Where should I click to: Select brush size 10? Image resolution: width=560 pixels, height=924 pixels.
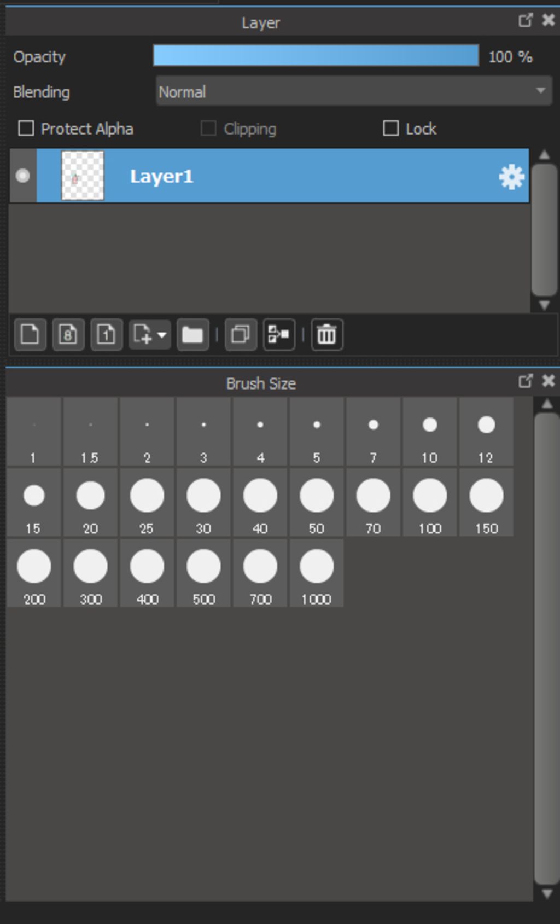tap(430, 432)
